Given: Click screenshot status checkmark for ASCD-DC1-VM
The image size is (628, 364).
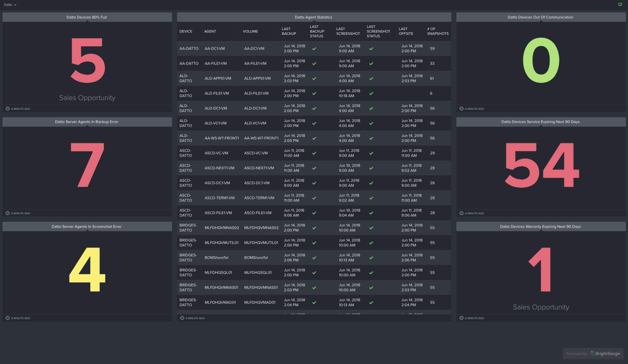Looking at the screenshot, I should click(371, 183).
